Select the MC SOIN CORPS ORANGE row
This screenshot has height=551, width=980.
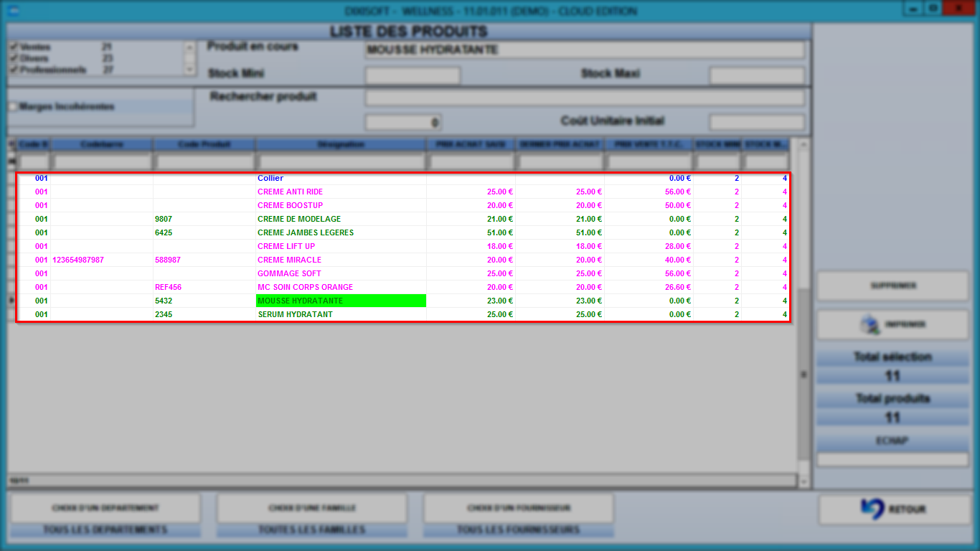403,287
